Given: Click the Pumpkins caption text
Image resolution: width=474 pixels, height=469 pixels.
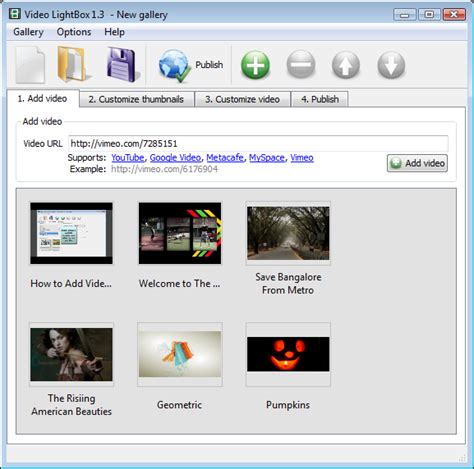Looking at the screenshot, I should coord(288,405).
